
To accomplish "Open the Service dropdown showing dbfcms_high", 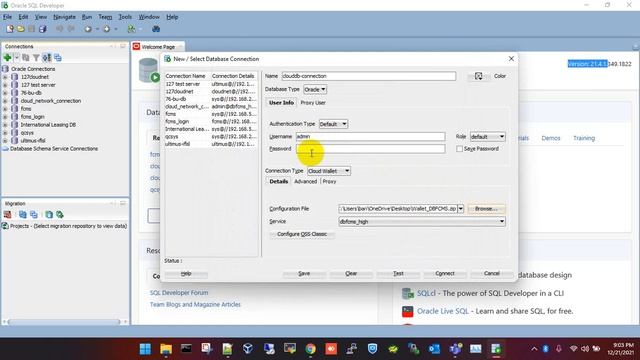I will (422, 222).
